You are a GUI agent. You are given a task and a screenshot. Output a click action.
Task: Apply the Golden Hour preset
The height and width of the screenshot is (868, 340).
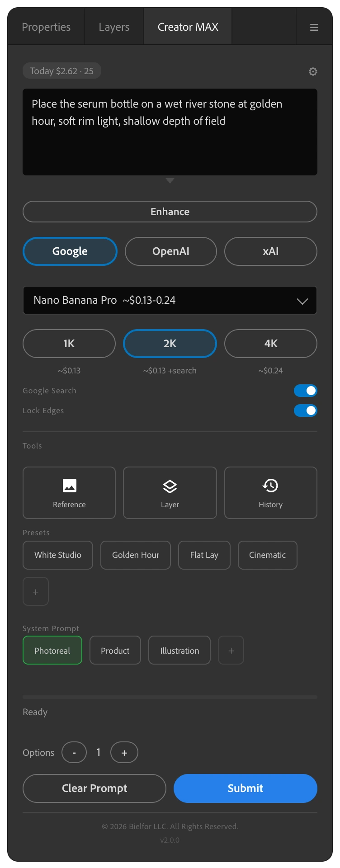(136, 555)
